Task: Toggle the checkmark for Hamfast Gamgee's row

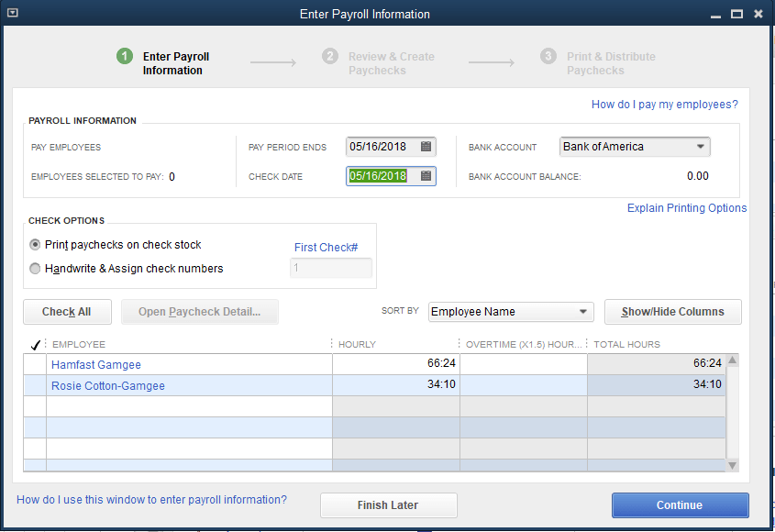Action: click(x=35, y=364)
